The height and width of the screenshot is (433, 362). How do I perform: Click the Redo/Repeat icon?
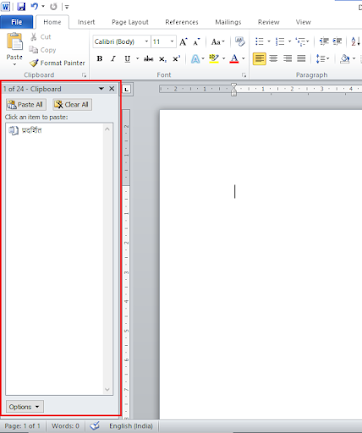pyautogui.click(x=53, y=6)
